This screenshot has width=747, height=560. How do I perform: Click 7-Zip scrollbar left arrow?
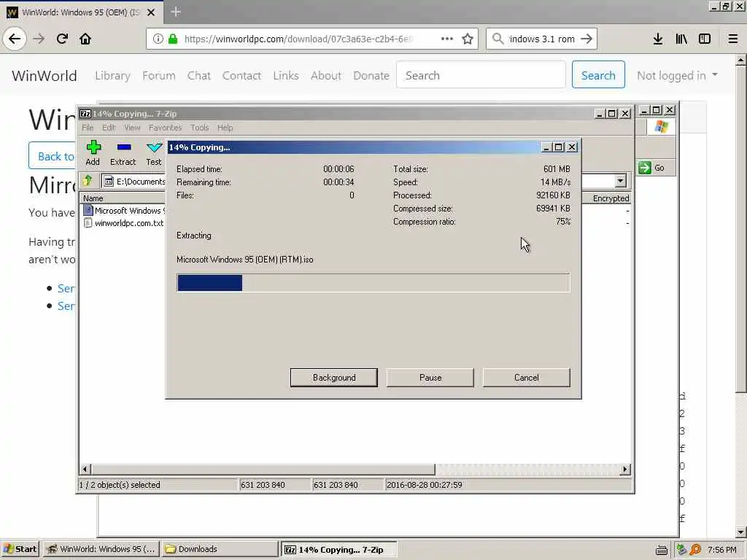point(85,470)
